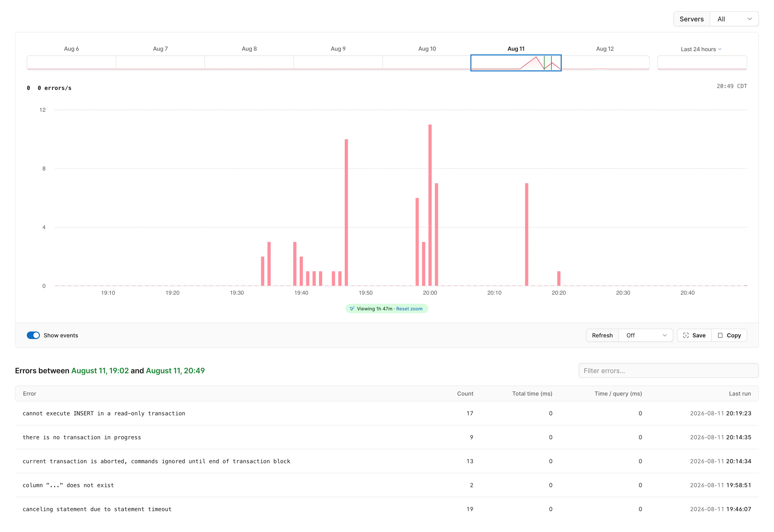Click the 0 errors/s readout
The image size is (774, 532).
tap(54, 88)
